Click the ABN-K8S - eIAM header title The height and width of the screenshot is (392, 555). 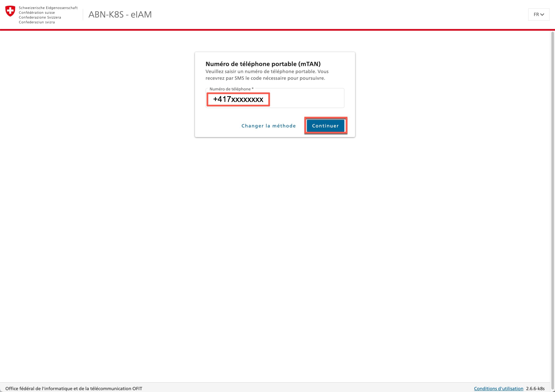120,15
